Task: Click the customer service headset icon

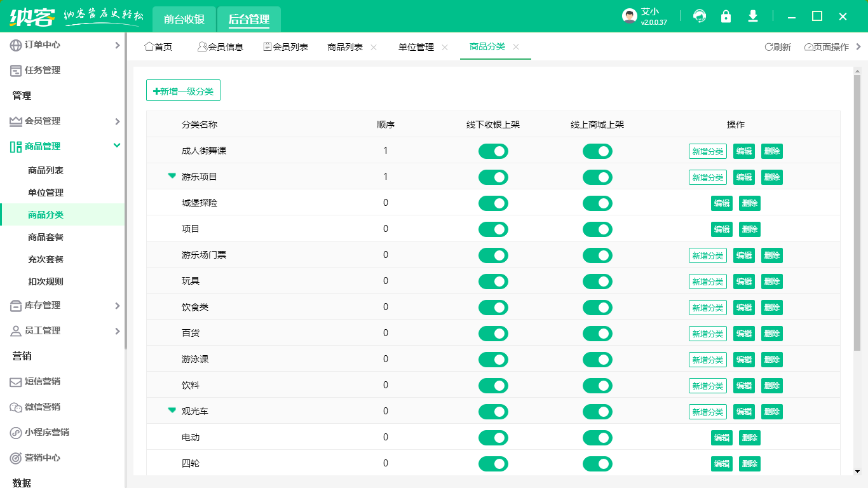Action: [x=700, y=17]
